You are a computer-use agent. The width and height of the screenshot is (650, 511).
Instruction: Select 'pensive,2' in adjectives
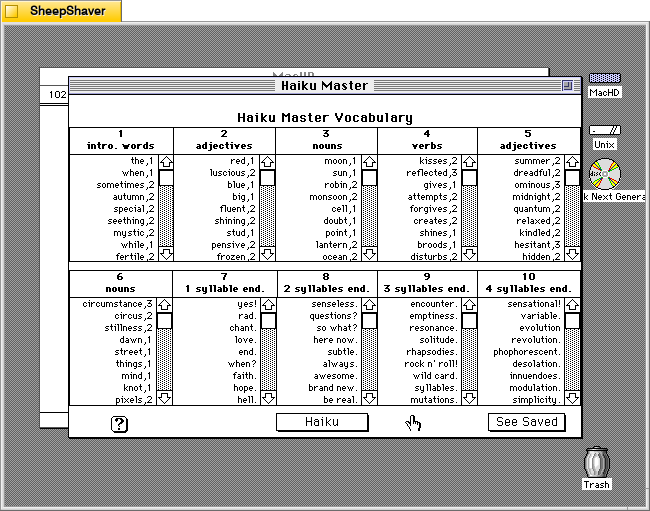[x=233, y=245]
